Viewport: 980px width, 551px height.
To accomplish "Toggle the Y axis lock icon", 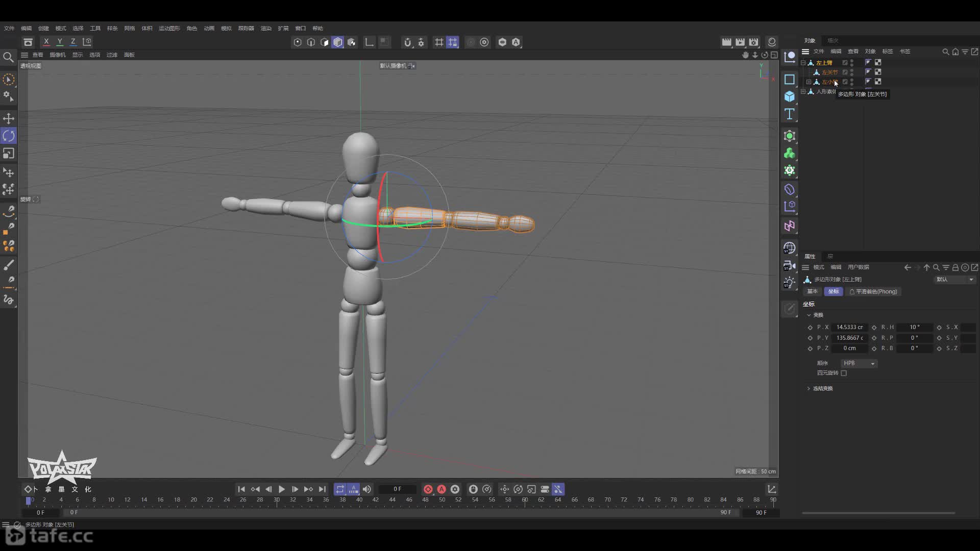I will point(60,42).
